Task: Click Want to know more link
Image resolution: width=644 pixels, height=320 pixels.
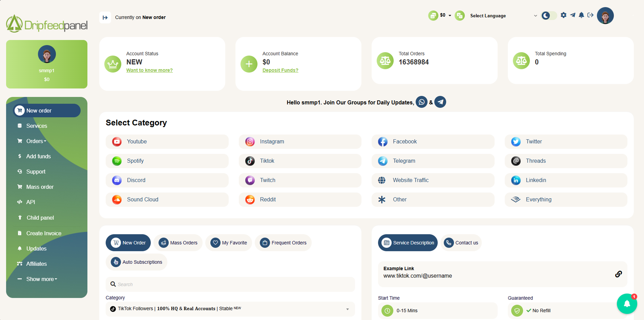Action: pos(149,70)
